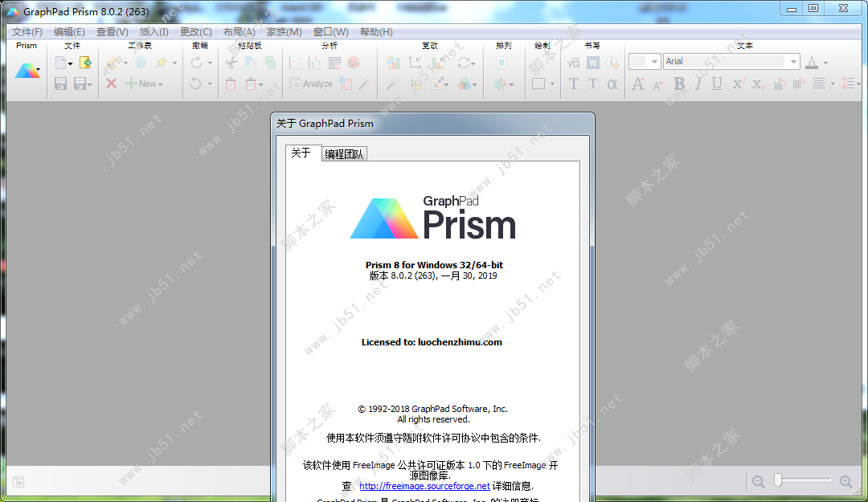Click the scissors cut icon

coord(231,63)
